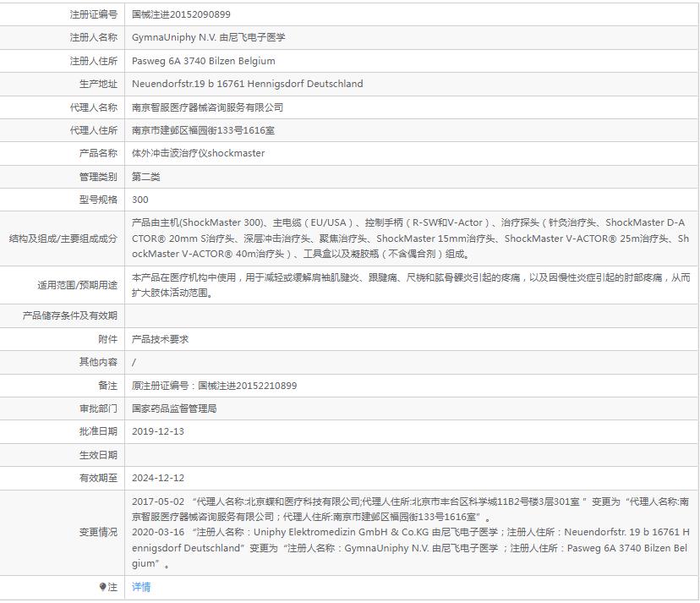
Task: Select product name 体外冲击波治疗仪shockmaster
Action: 198,153
